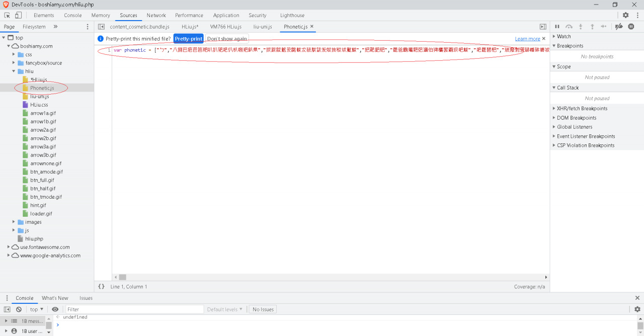The image size is (644, 336).
Task: Enable pause on exceptions using the octagon icon
Action: tap(631, 26)
